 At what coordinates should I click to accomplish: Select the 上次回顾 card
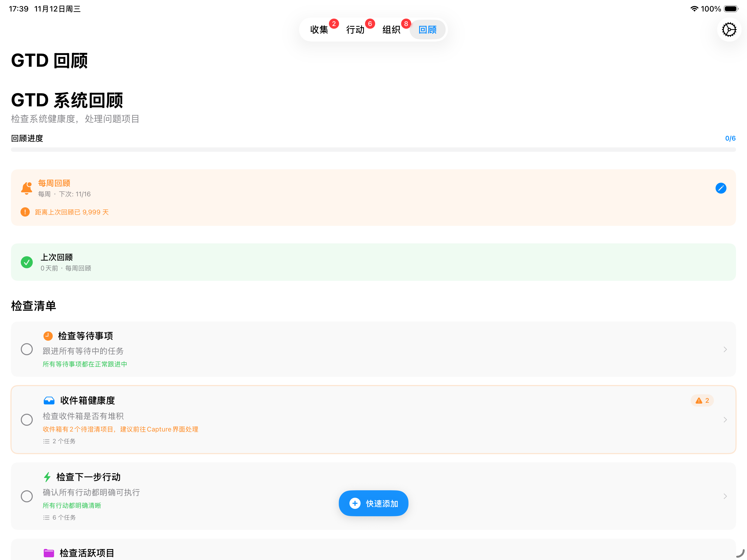373,262
